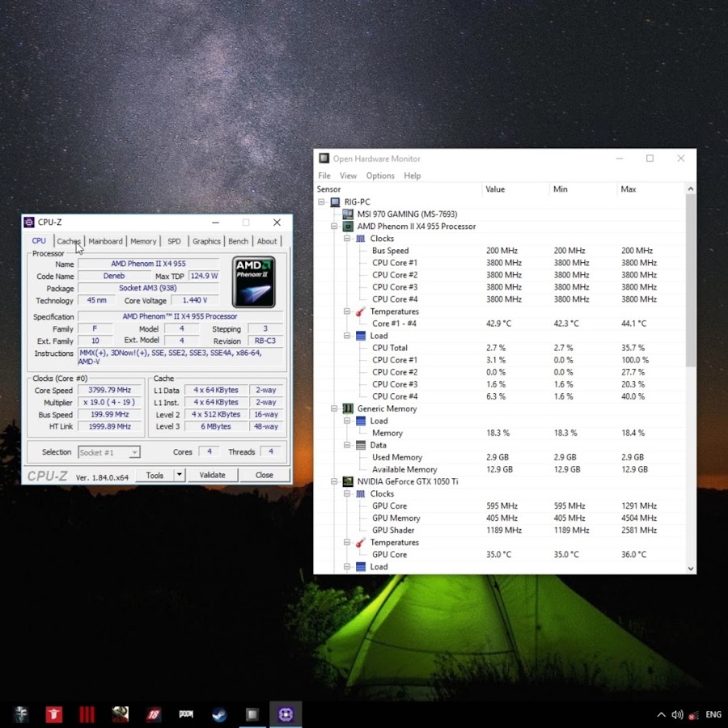The height and width of the screenshot is (728, 728).
Task: Click the AMD Phenom II logo image
Action: coord(253,281)
